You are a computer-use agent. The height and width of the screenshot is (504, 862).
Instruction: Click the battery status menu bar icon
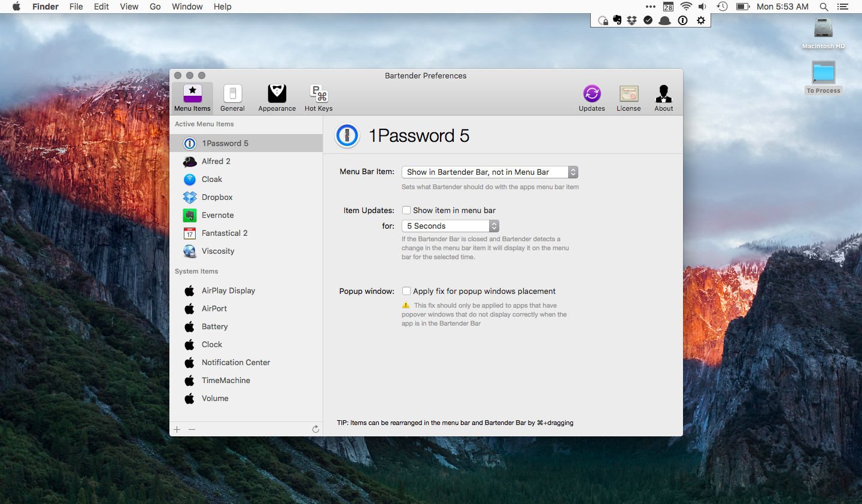pos(743,7)
